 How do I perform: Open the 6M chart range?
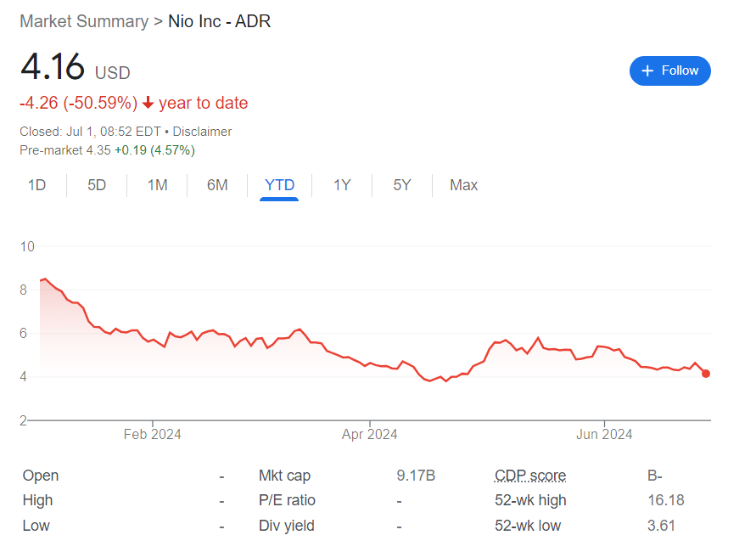[217, 185]
